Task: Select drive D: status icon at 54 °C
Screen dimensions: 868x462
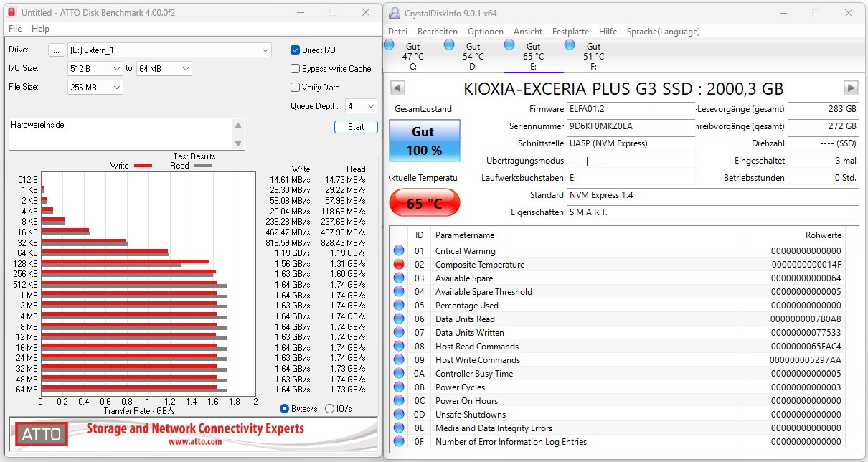Action: point(450,44)
